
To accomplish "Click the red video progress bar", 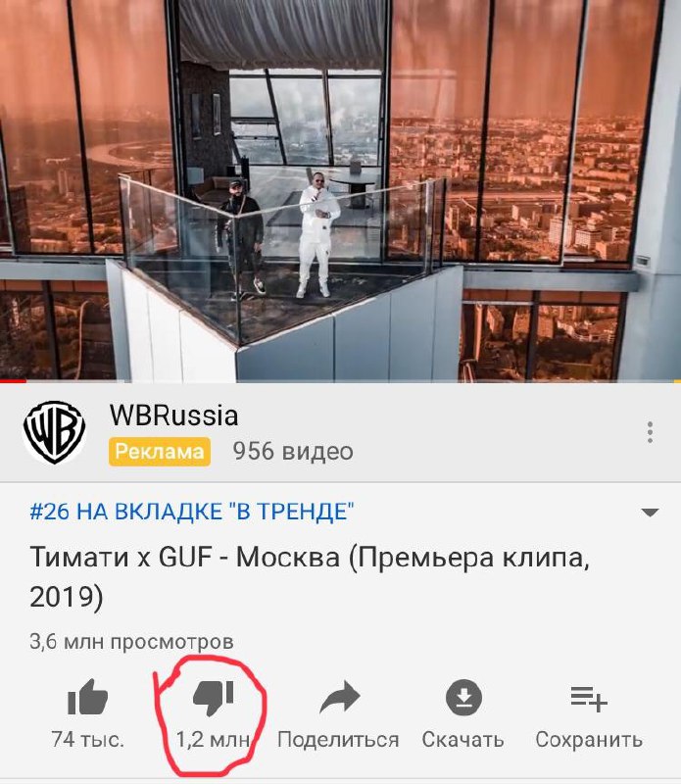I will (13, 381).
